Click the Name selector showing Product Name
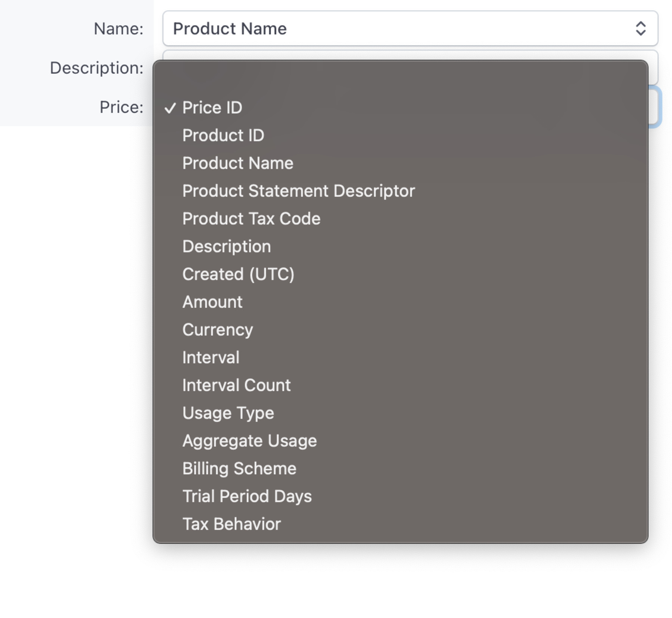672x618 pixels. (373, 28)
